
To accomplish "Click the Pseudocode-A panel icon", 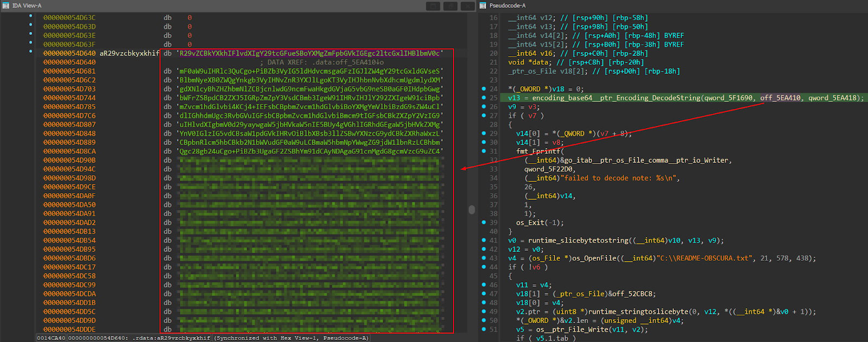I will pyautogui.click(x=483, y=5).
